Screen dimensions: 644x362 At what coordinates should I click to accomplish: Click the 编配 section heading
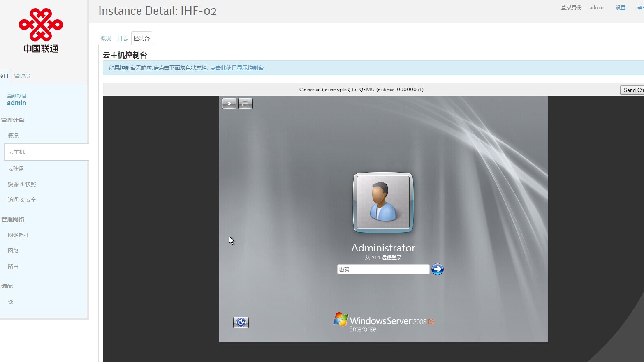click(7, 286)
